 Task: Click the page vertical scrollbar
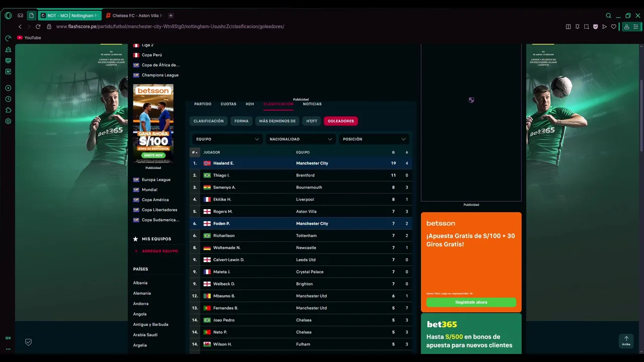click(x=641, y=115)
